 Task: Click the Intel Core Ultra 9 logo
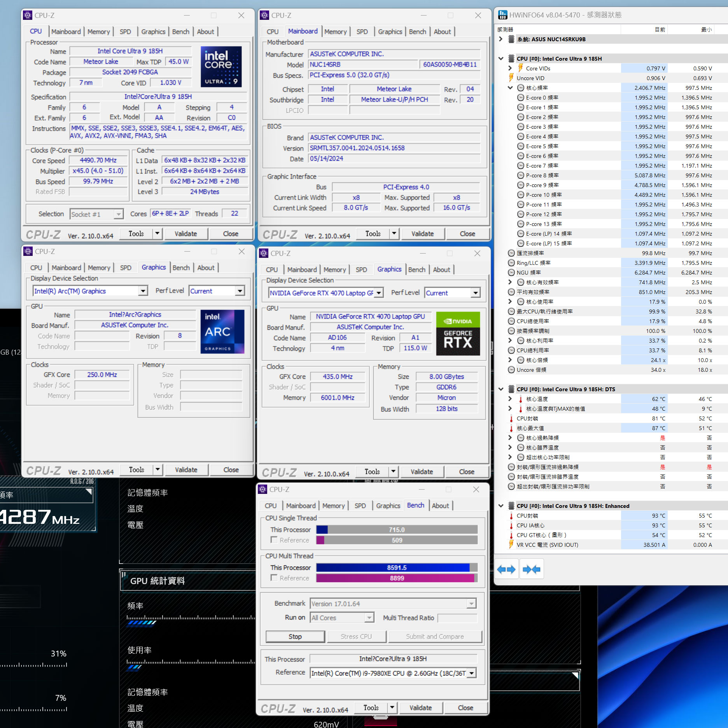pyautogui.click(x=221, y=66)
